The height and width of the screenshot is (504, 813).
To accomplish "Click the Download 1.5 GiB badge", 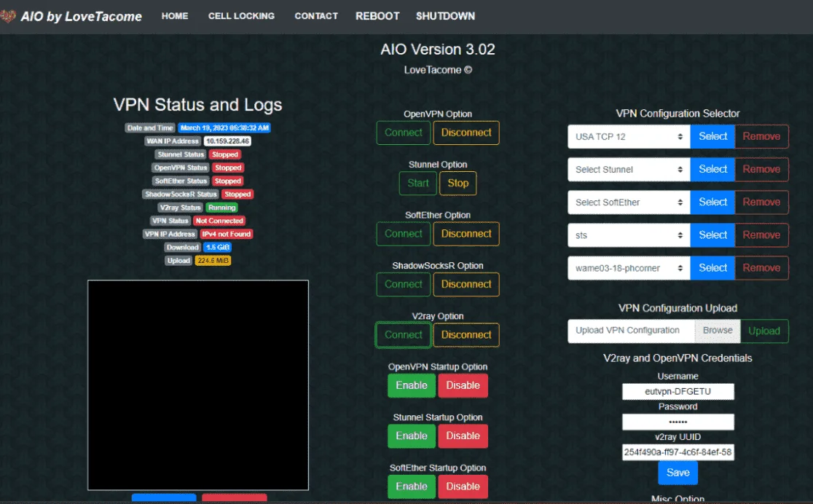I will coord(217,248).
